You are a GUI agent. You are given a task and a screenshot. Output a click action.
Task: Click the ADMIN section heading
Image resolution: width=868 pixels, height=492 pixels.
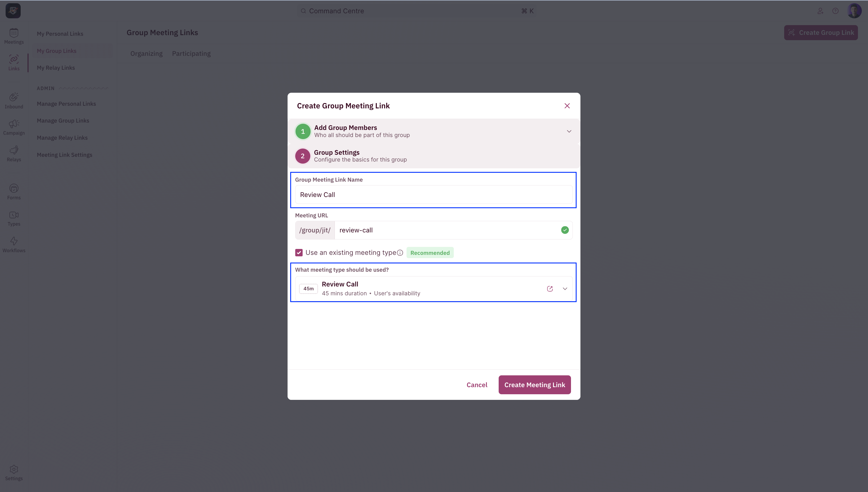45,88
